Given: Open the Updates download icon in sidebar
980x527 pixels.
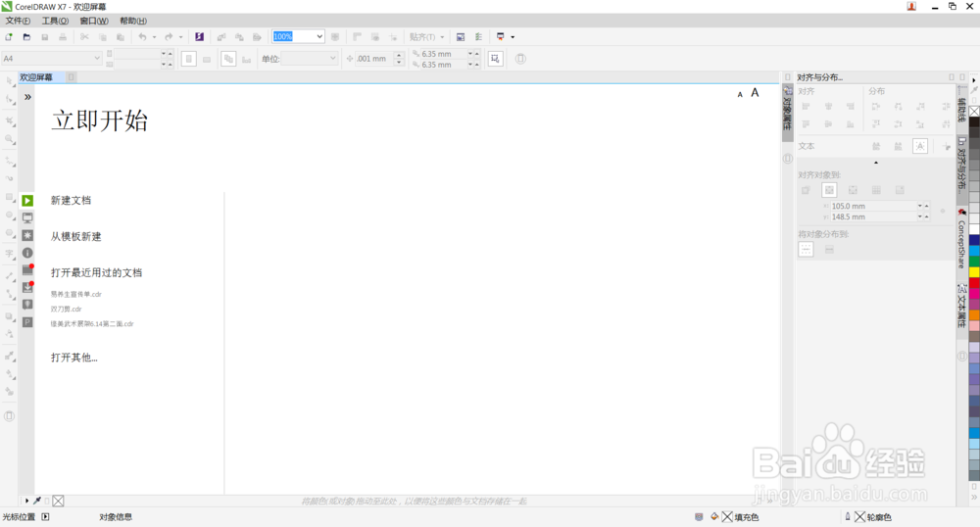Looking at the screenshot, I should pos(27,287).
